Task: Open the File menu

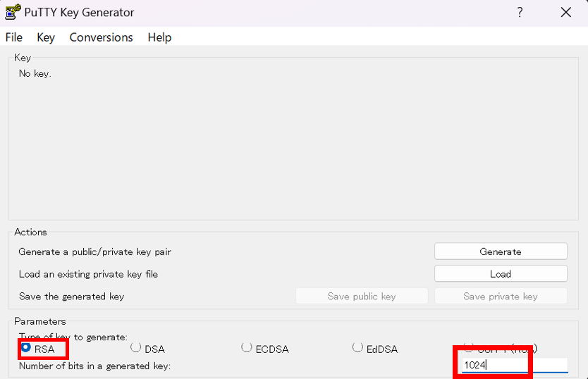Action: click(x=13, y=37)
